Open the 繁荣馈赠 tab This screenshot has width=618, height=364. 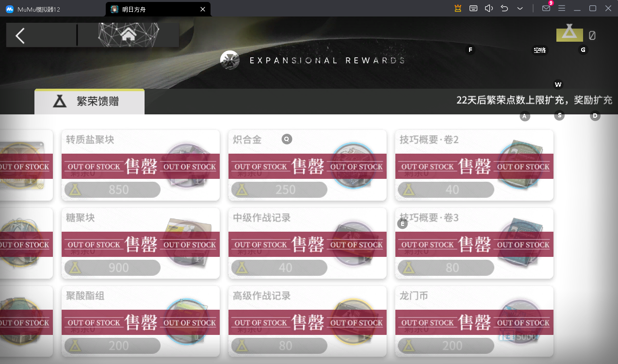pyautogui.click(x=89, y=101)
